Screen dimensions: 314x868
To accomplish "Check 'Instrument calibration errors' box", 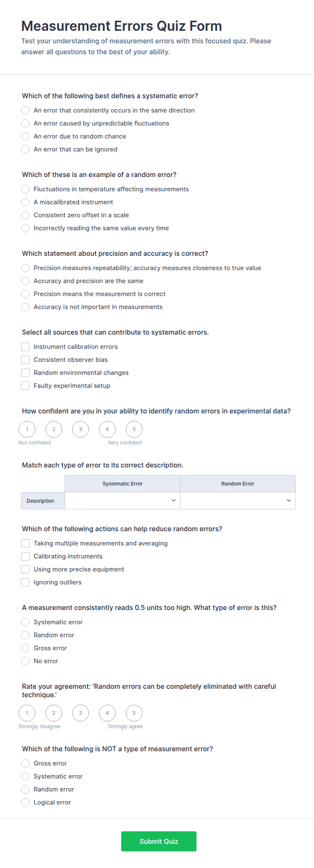I will (25, 347).
